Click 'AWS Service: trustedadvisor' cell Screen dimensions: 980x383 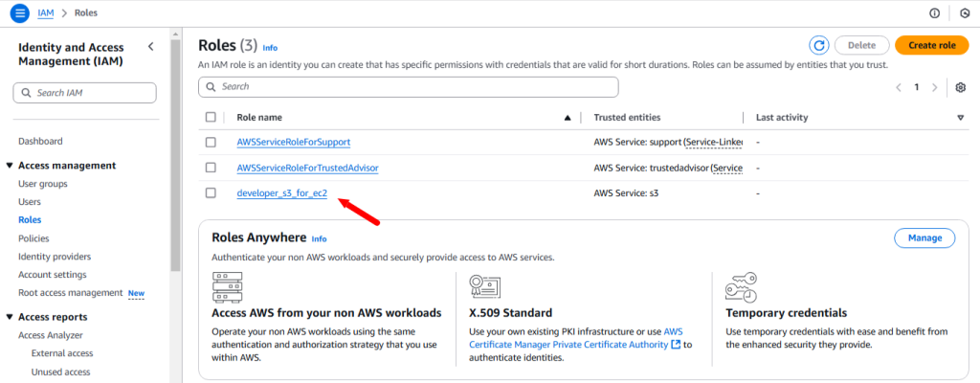[668, 168]
